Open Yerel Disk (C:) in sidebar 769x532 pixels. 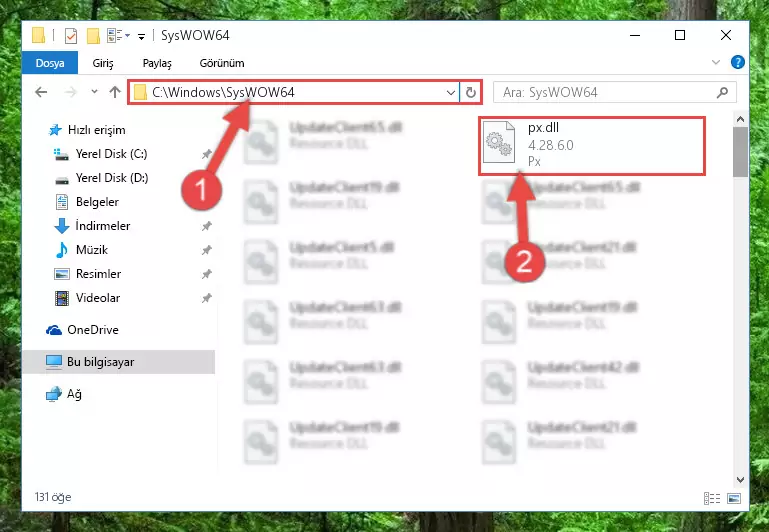coord(101,154)
